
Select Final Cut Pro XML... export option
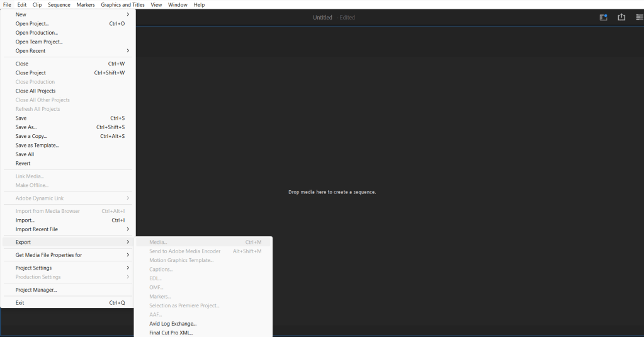pyautogui.click(x=171, y=333)
